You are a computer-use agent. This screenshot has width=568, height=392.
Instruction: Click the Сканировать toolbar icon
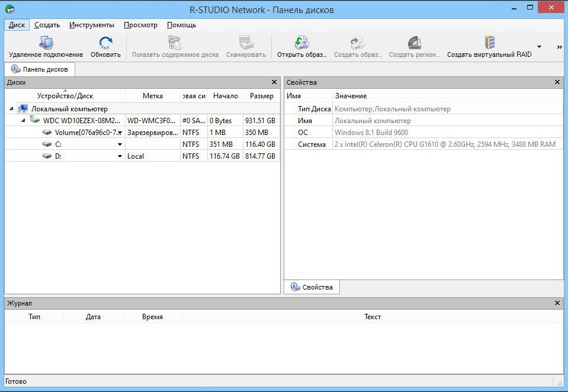pos(246,43)
